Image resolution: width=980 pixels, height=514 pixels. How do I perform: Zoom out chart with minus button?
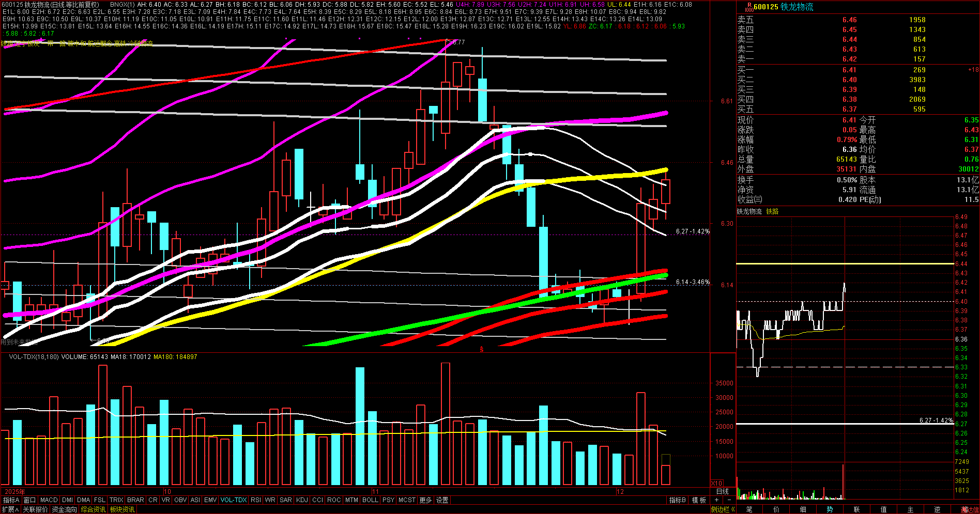pos(729,500)
